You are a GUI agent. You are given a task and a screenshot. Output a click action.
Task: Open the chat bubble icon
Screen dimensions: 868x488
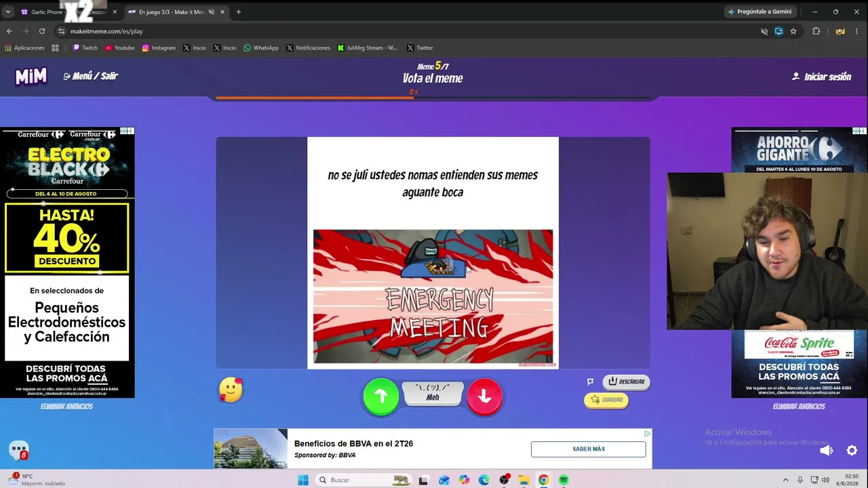click(x=19, y=450)
